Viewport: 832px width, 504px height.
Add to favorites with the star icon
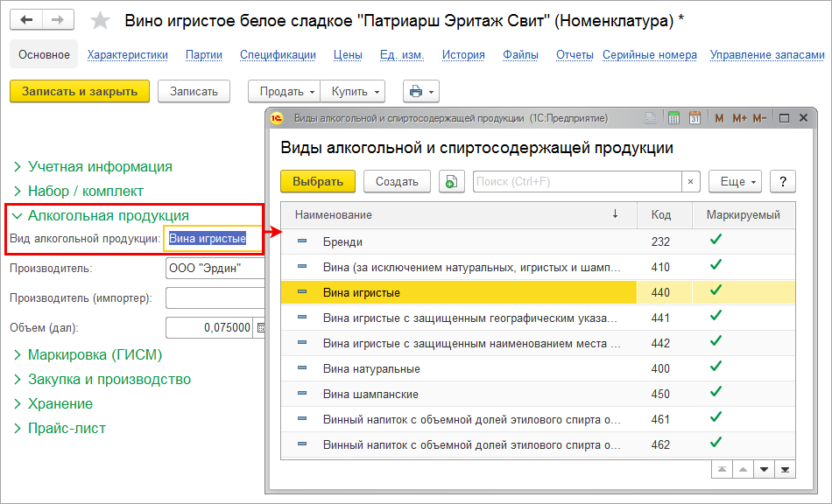tap(100, 21)
